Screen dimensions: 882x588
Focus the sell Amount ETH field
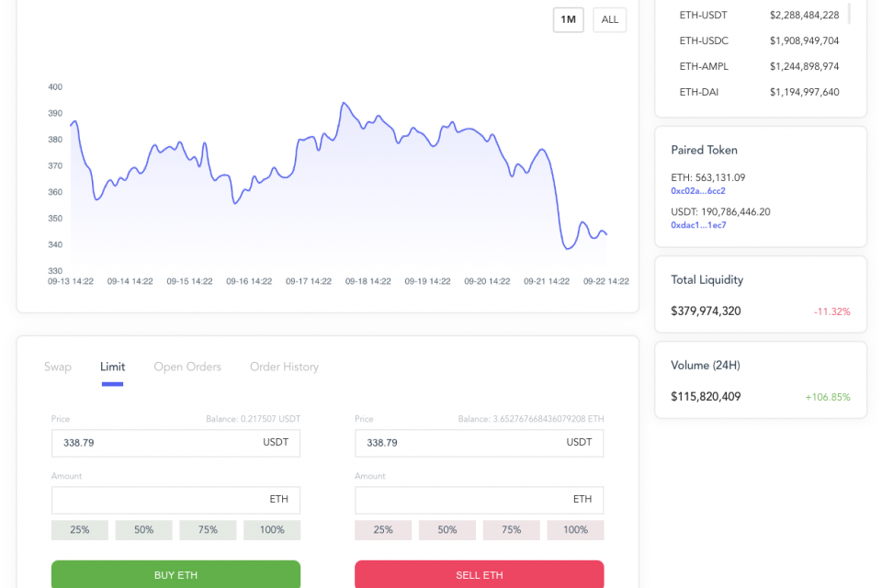[x=480, y=500]
